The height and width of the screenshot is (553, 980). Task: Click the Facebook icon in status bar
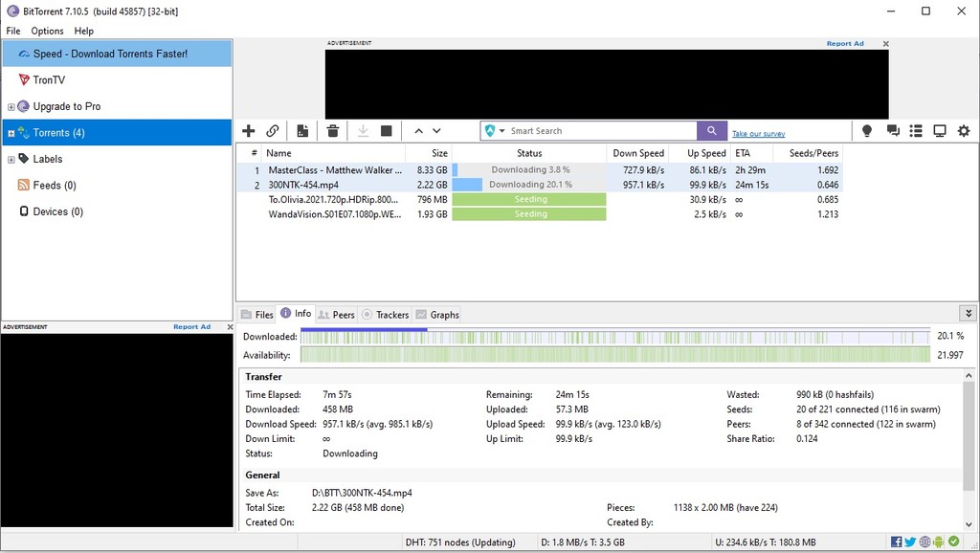(x=896, y=542)
